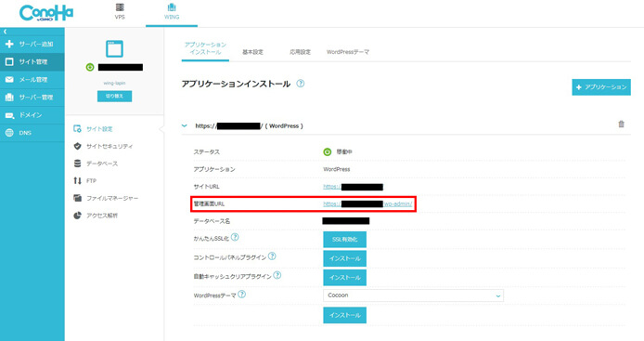Image resolution: width=644 pixels, height=341 pixels.
Task: Open DNS in the sidebar
Action: [x=32, y=133]
